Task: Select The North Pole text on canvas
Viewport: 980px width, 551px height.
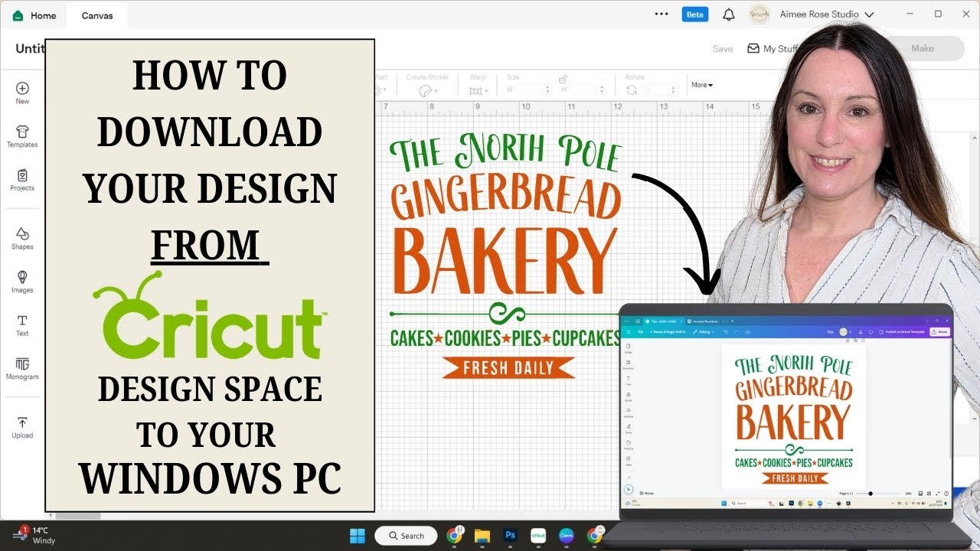Action: pyautogui.click(x=505, y=152)
